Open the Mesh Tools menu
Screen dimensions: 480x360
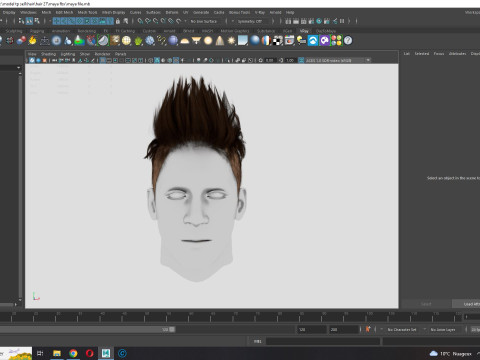coord(87,12)
